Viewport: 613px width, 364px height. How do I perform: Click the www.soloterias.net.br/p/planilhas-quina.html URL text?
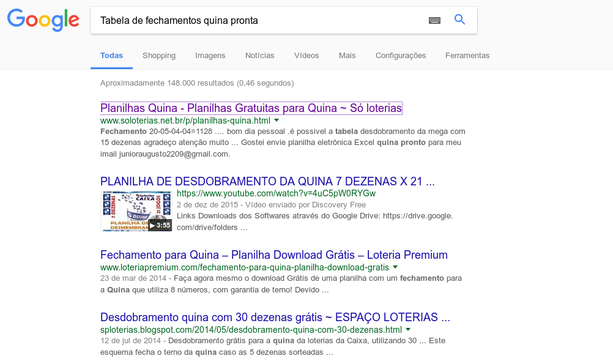click(185, 121)
